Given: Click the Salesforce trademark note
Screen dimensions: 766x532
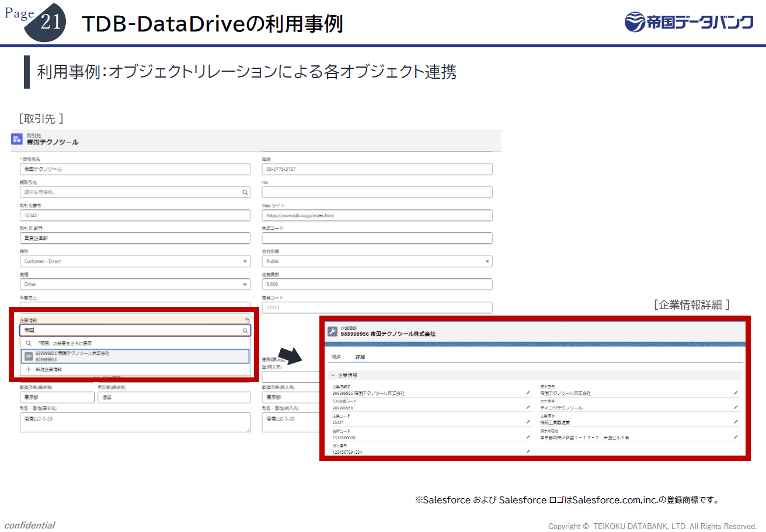Looking at the screenshot, I should 566,500.
